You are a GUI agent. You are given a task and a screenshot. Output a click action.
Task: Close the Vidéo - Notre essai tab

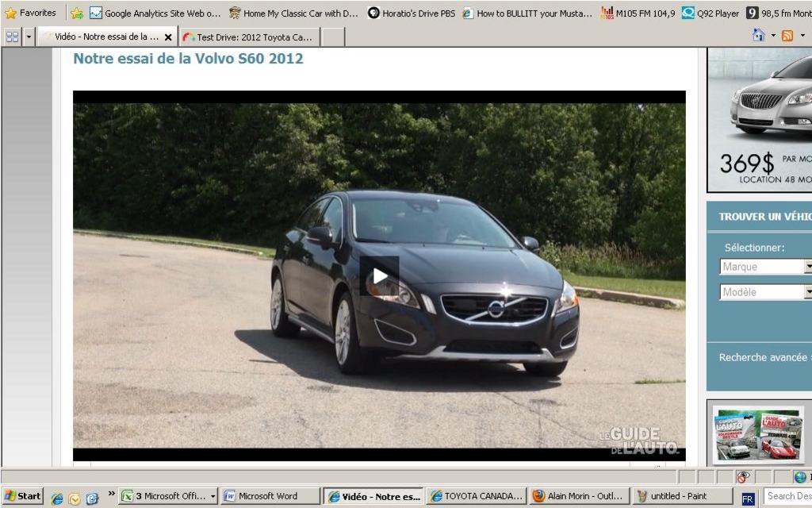tap(168, 37)
